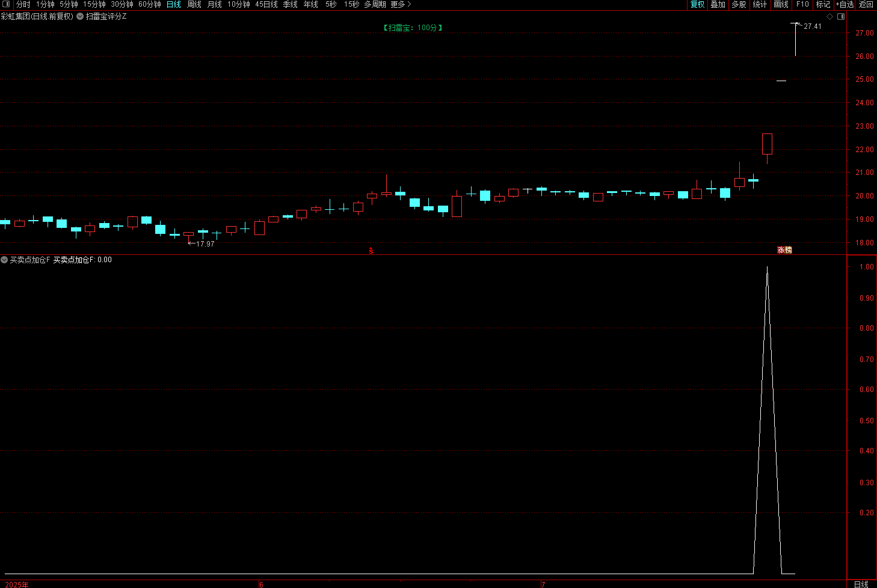
Task: Activate the 画线 drawing tool
Action: tap(781, 4)
